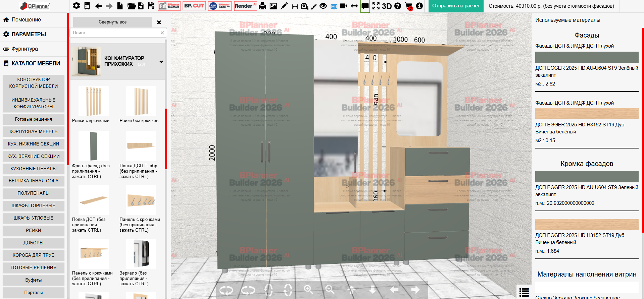Select КОНСТРУКТОР КОРПУСНОЙ МЕБЕЛИ category
644x299 pixels.
click(34, 83)
